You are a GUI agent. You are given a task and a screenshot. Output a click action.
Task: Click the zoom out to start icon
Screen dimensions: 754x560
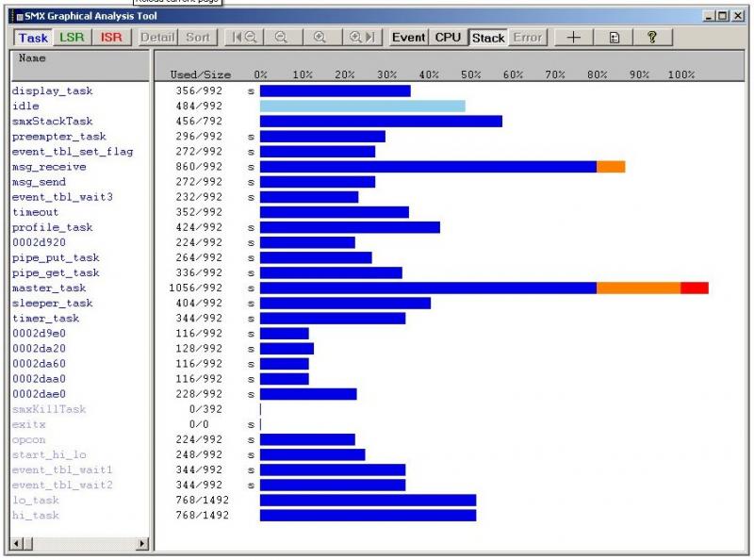click(243, 38)
